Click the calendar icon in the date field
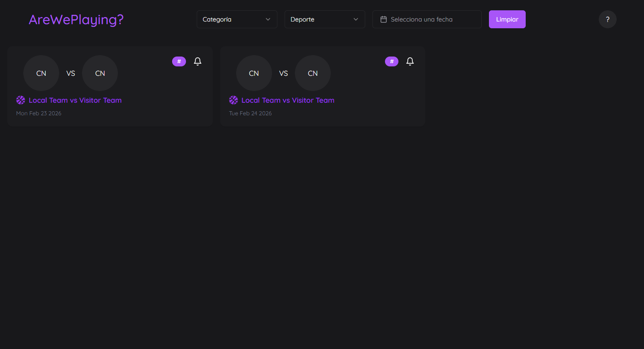 [x=384, y=19]
